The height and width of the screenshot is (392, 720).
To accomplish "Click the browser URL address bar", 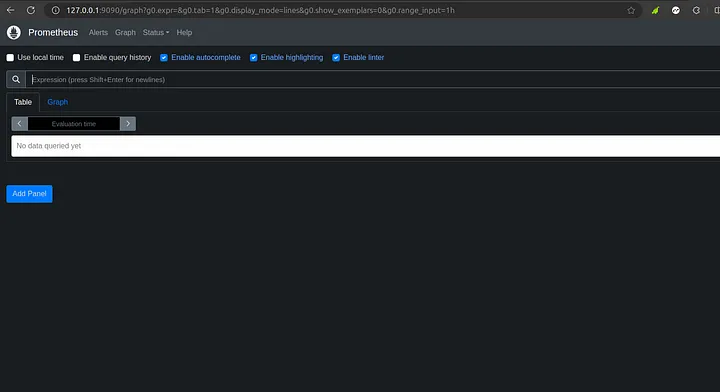I will tap(342, 10).
